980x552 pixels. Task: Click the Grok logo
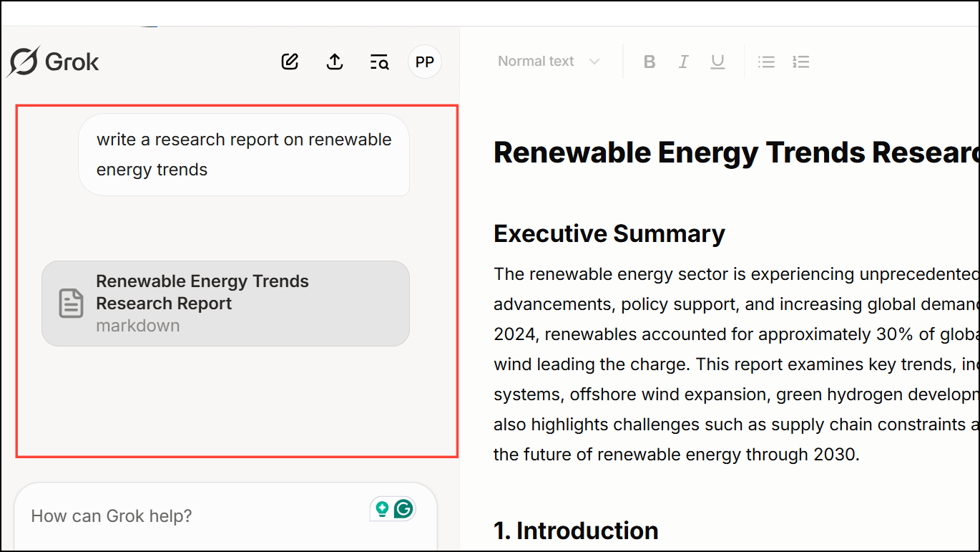coord(53,62)
